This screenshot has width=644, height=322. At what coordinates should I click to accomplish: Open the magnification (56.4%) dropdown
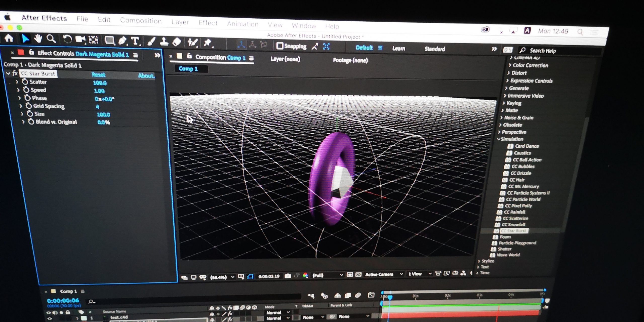click(222, 277)
